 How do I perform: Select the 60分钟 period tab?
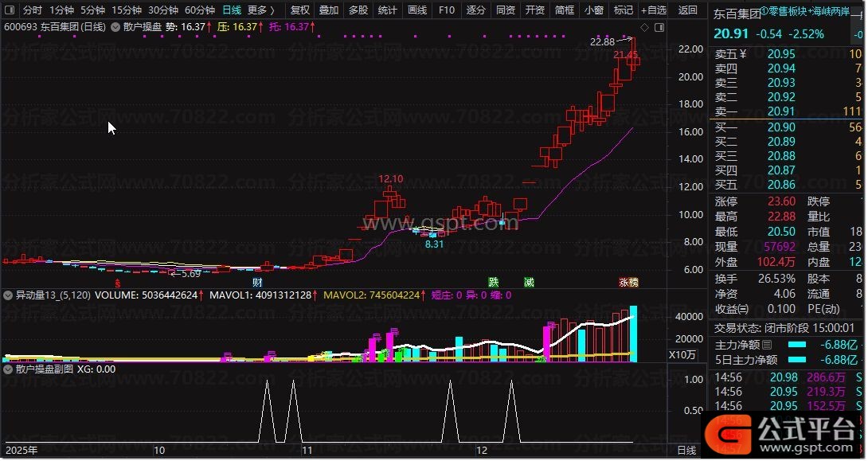200,10
